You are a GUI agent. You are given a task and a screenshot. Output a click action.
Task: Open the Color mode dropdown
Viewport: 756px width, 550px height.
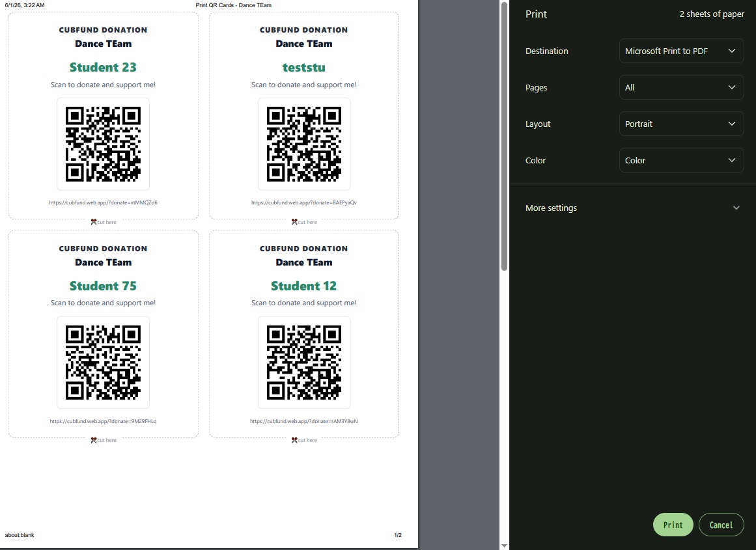[x=680, y=161]
